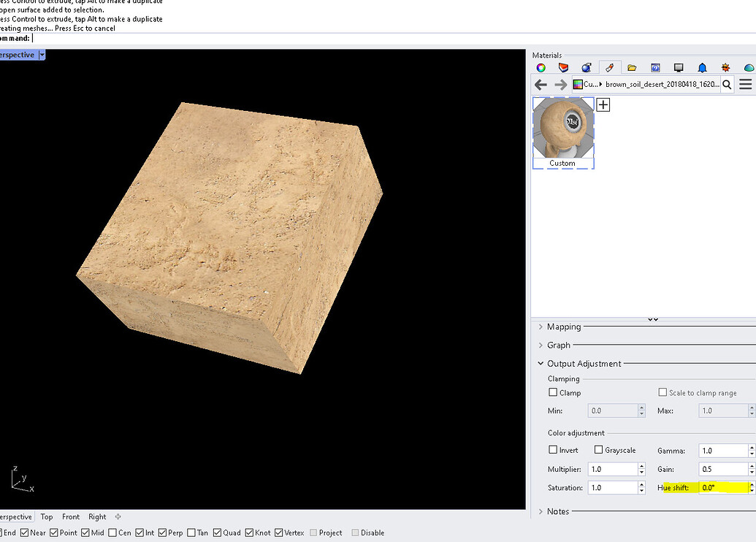Collapse the Output Adjustment section
The height and width of the screenshot is (542, 756).
point(541,363)
